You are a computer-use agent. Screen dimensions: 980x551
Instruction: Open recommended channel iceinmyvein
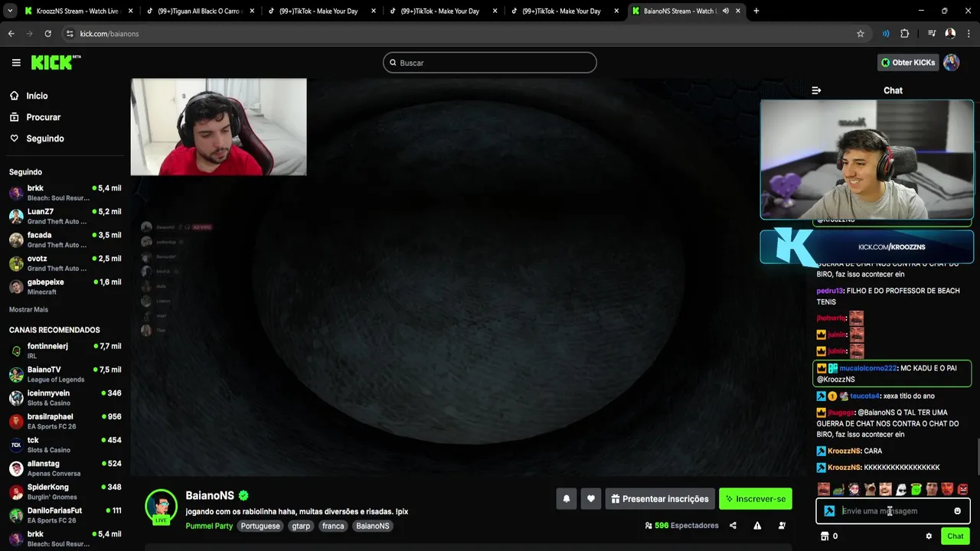click(x=65, y=398)
